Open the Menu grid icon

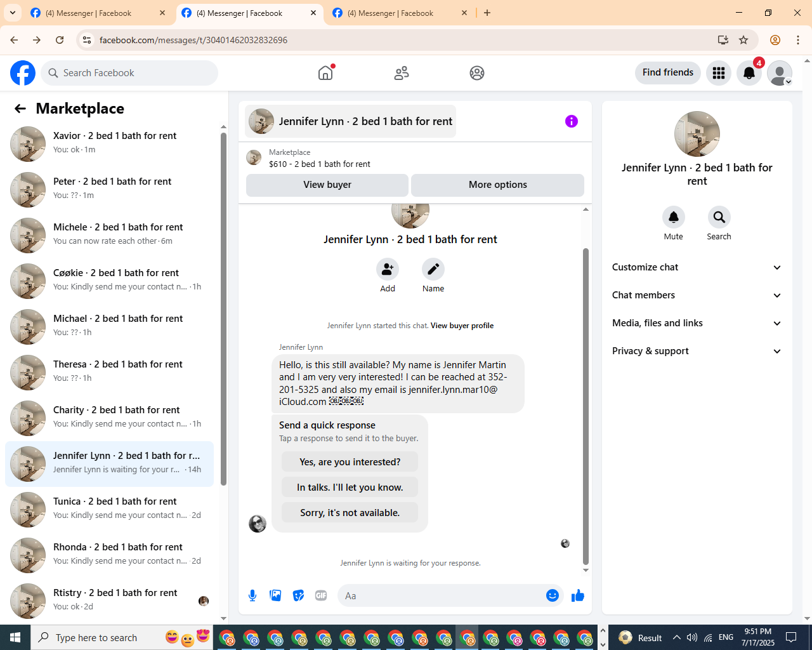coord(719,73)
